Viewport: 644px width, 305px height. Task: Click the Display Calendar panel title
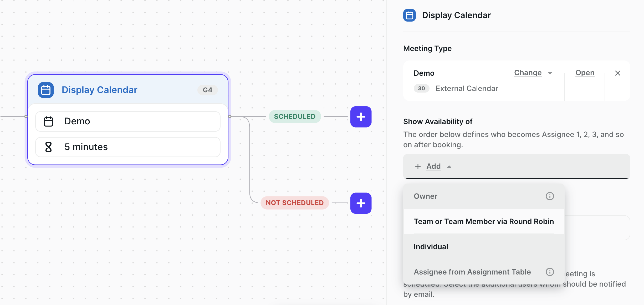coord(456,15)
